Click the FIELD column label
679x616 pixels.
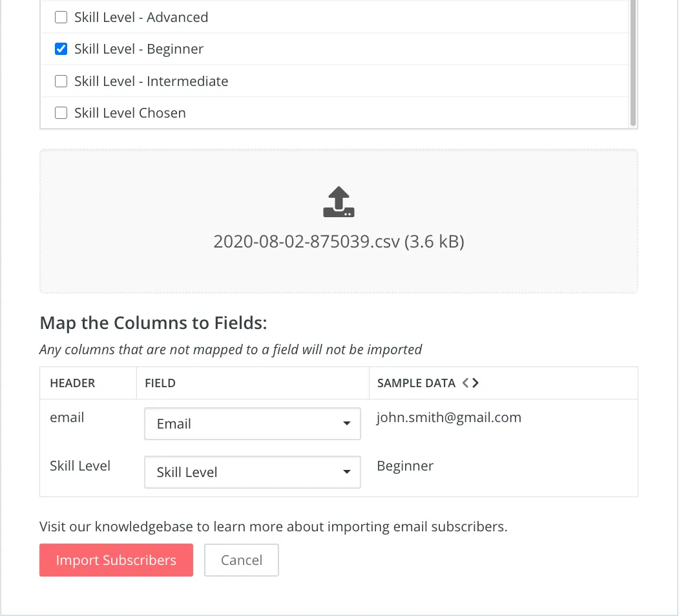tap(160, 383)
